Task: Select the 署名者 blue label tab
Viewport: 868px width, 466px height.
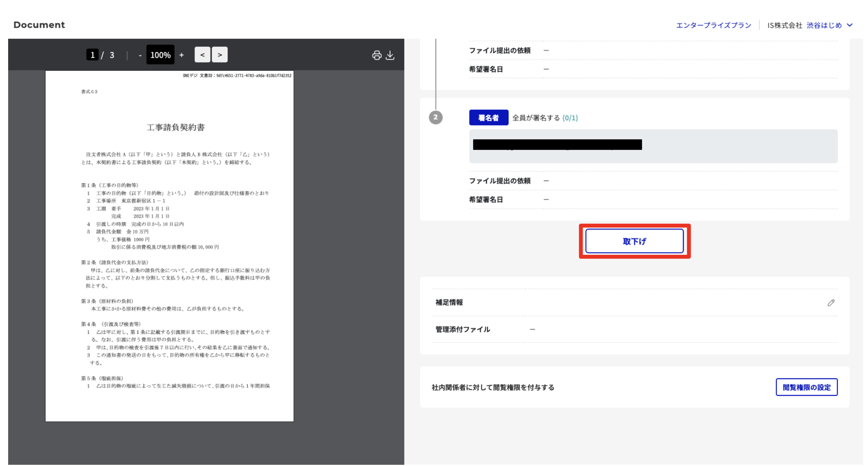Action: [x=488, y=118]
